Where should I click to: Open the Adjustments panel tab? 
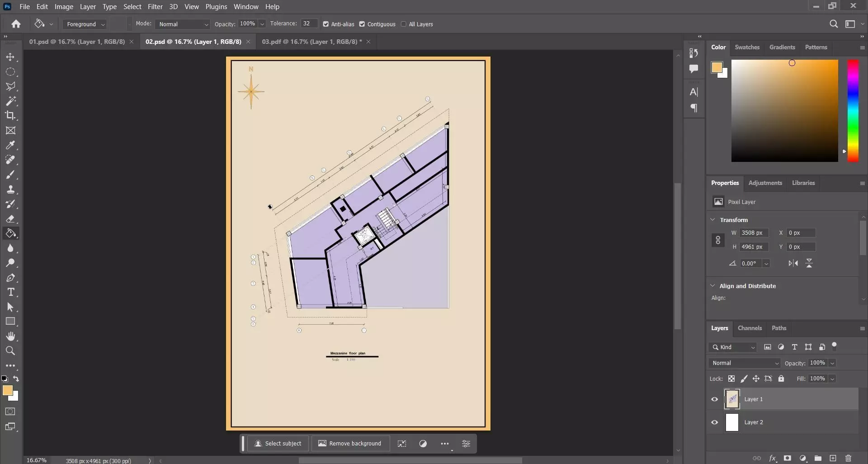point(765,183)
